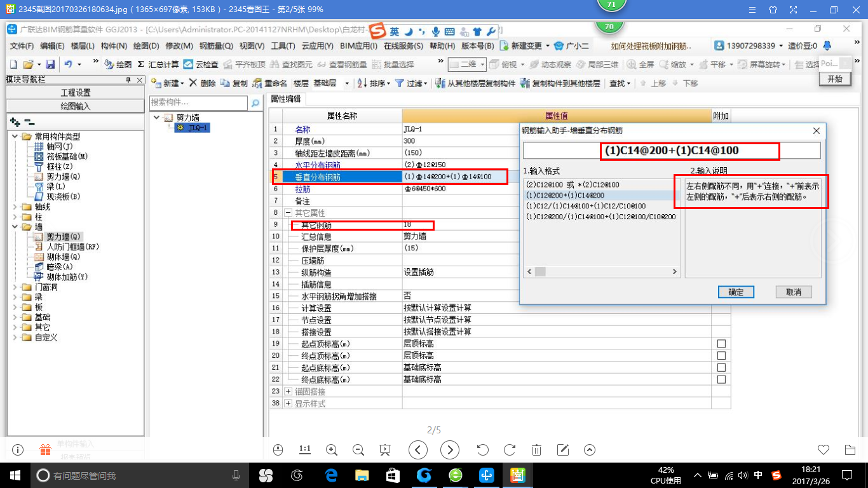This screenshot has width=868, height=488.
Task: Collapse 其它属性 property group
Action: pyautogui.click(x=288, y=213)
